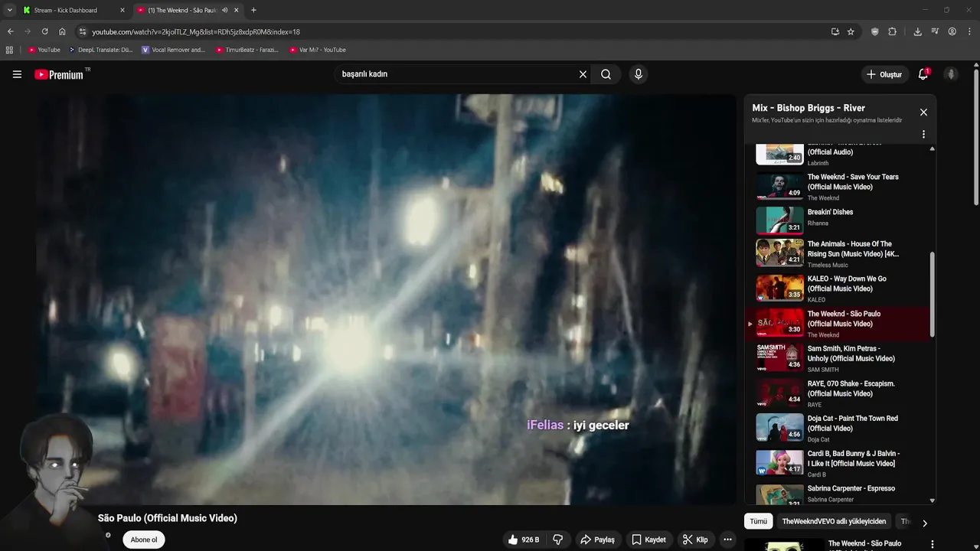Click the Oluştur create button
The height and width of the screenshot is (551, 980).
click(x=884, y=74)
